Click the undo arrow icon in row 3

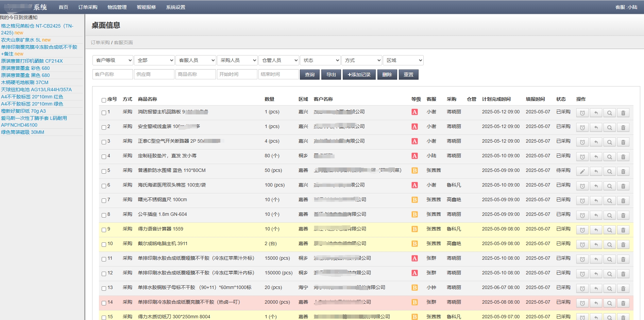[x=596, y=142]
